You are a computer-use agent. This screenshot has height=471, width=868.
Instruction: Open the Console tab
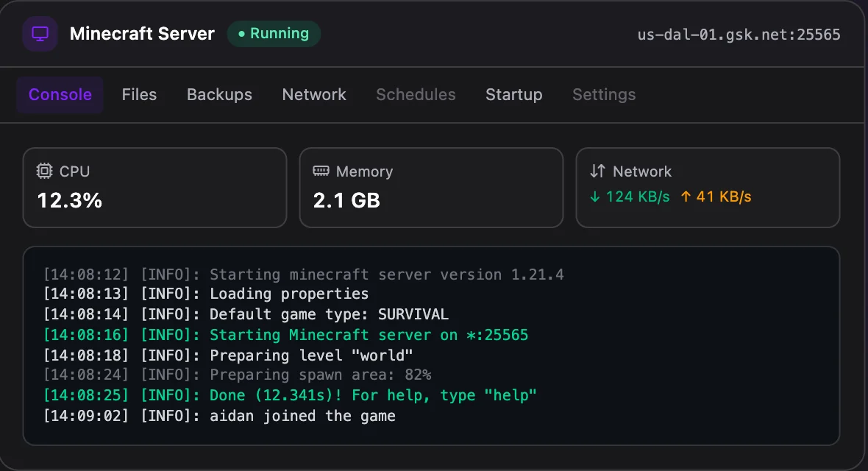point(60,95)
